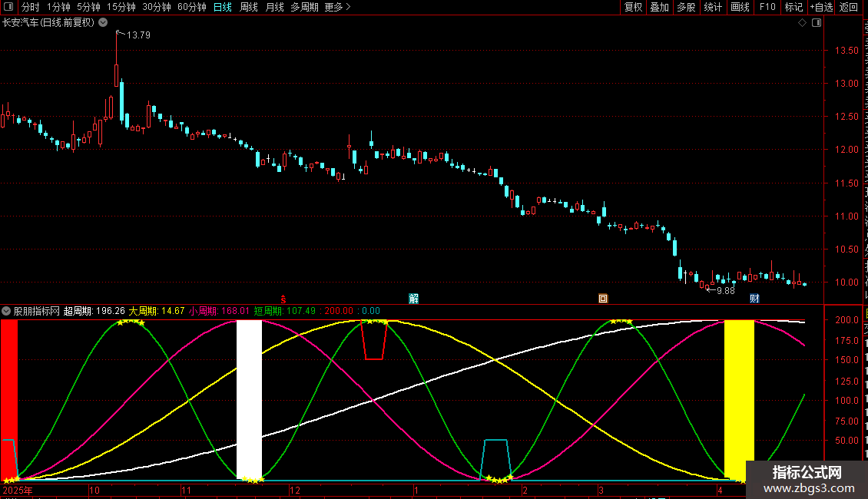Viewport: 868px width, 499px height.
Task: Toggle the side panel icon near diamond
Action: [817, 23]
